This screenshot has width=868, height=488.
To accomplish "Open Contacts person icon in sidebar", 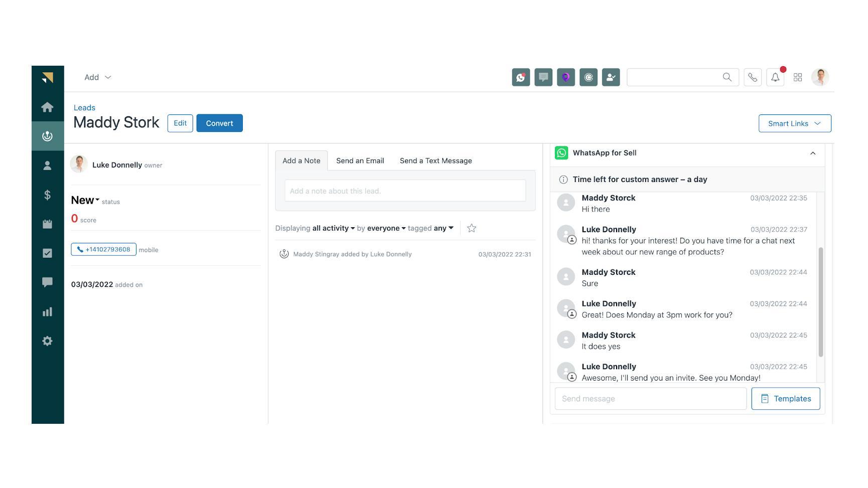I will 47,166.
